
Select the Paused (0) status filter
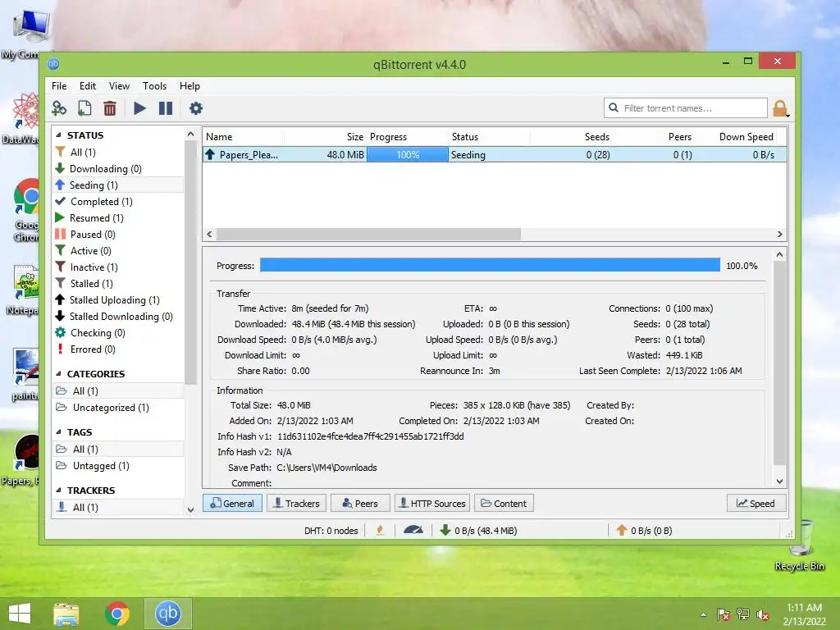pos(118,235)
